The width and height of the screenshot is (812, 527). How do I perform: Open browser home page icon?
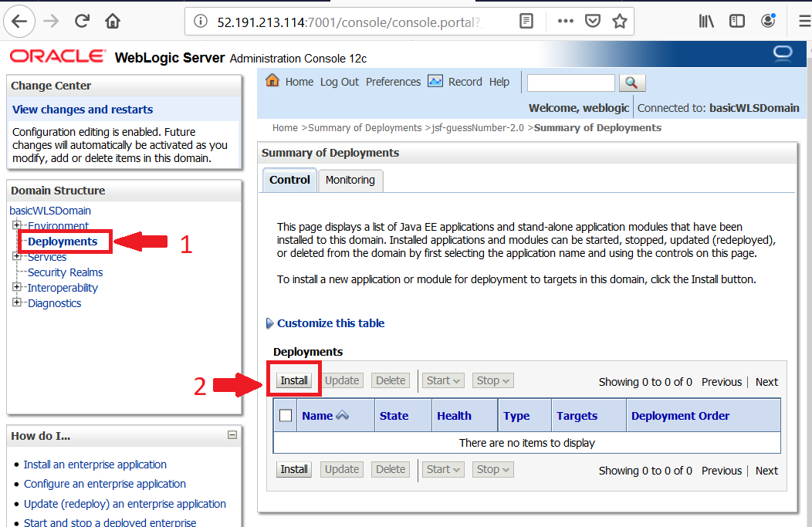pos(113,22)
